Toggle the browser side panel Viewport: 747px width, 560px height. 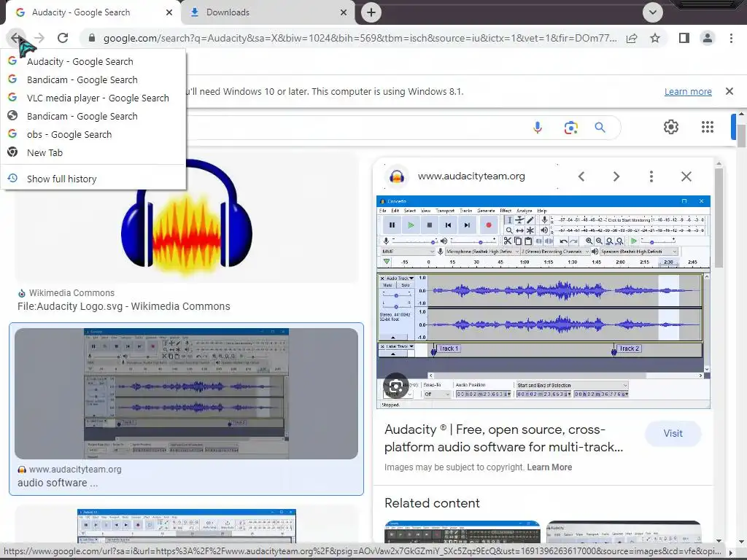[684, 38]
